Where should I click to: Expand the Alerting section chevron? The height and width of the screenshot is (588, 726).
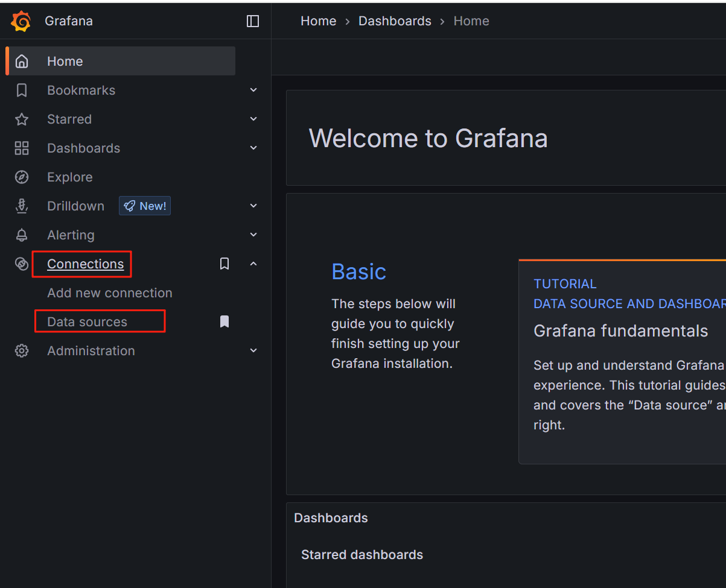[x=253, y=235]
